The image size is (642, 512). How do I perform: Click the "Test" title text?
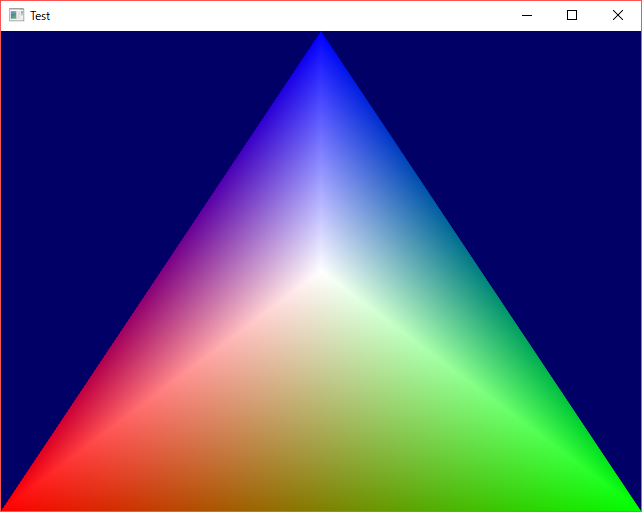[40, 16]
